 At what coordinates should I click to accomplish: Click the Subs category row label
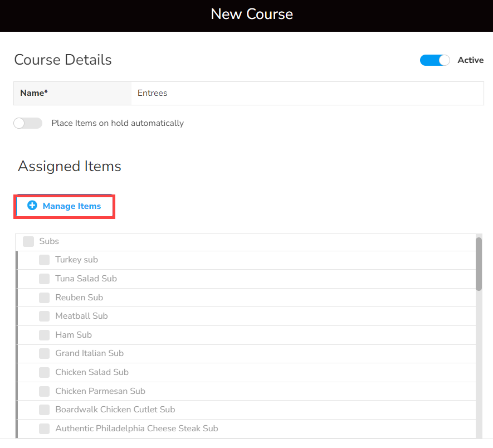point(49,241)
